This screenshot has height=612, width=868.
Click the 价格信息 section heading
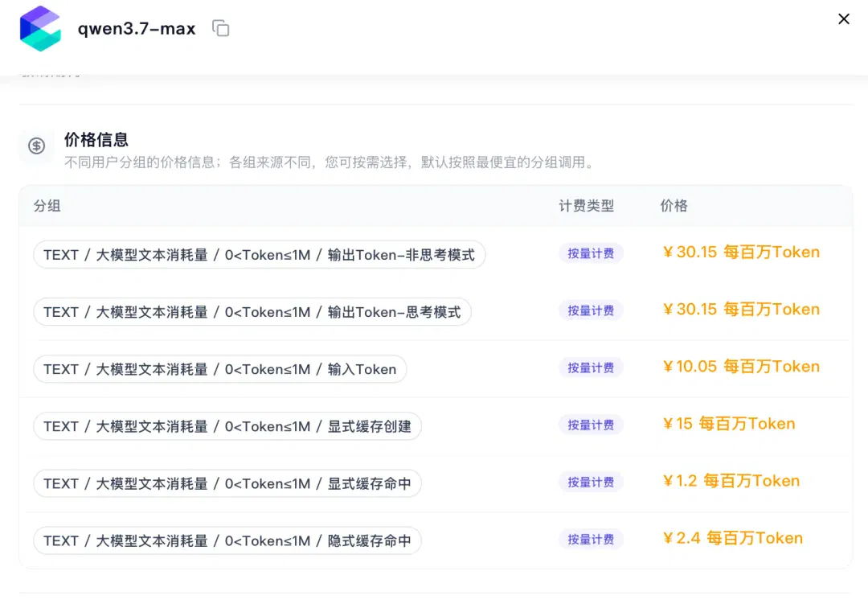(x=96, y=140)
